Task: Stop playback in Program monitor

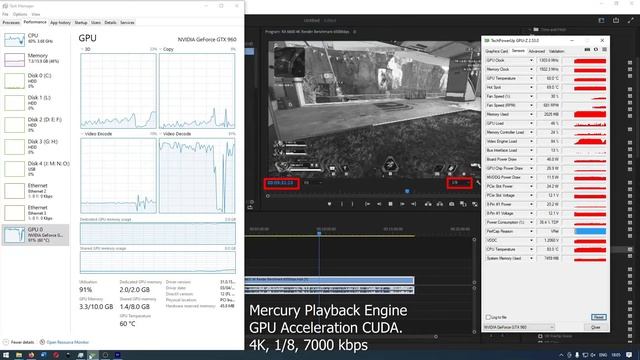Action: pos(391,204)
